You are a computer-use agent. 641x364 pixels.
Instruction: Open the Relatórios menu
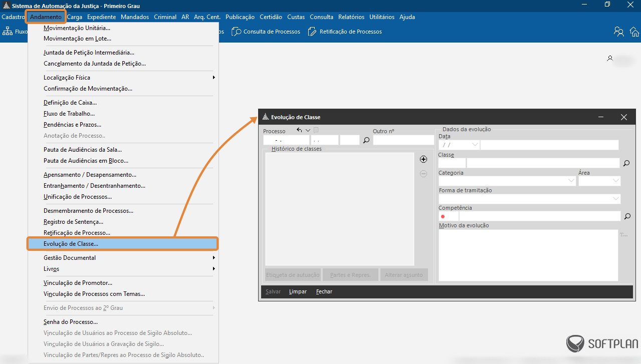[352, 17]
